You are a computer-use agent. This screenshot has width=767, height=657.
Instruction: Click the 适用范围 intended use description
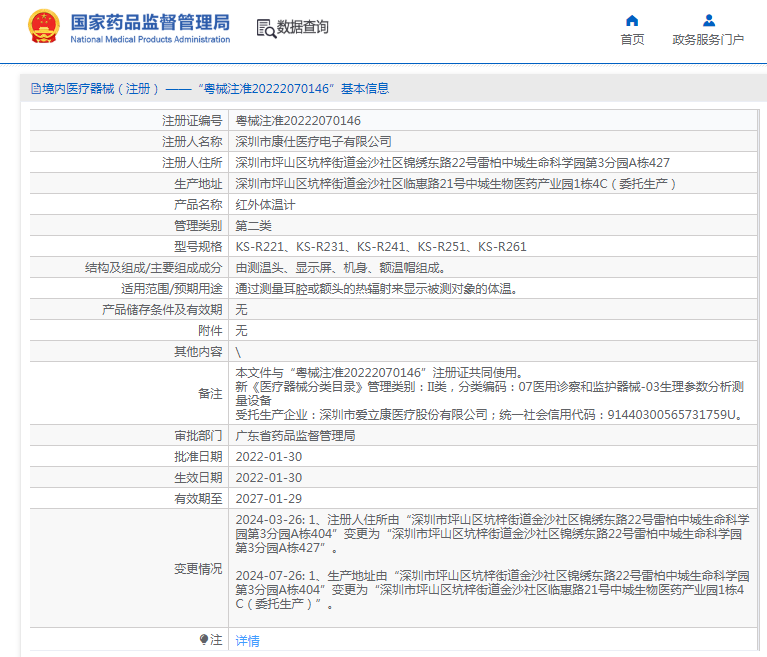coord(377,289)
